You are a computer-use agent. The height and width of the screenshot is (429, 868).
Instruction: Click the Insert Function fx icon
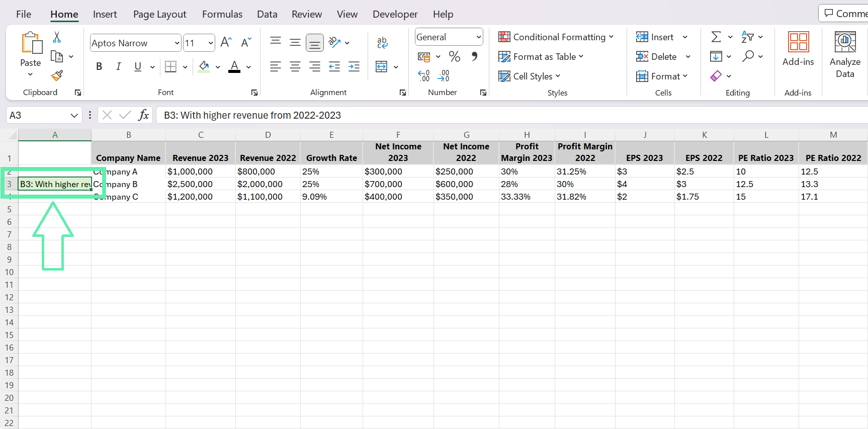coord(144,115)
